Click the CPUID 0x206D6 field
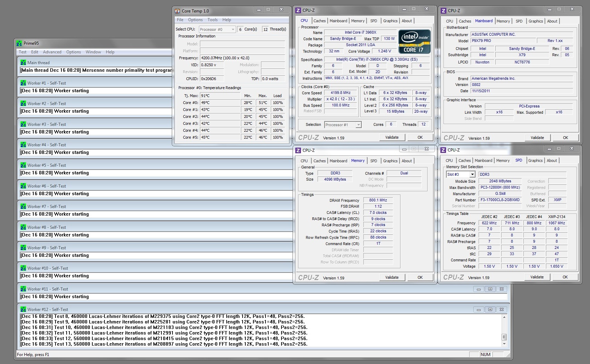The width and height of the screenshot is (590, 364). (212, 79)
